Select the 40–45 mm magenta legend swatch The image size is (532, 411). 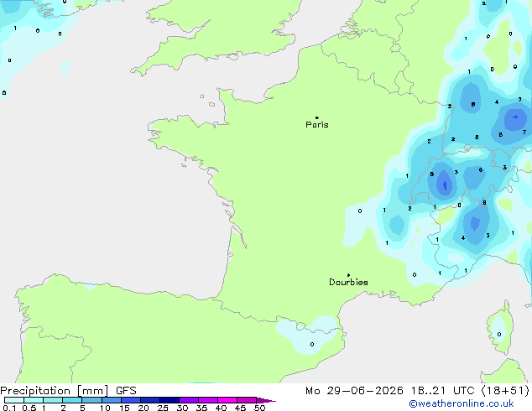point(227,400)
